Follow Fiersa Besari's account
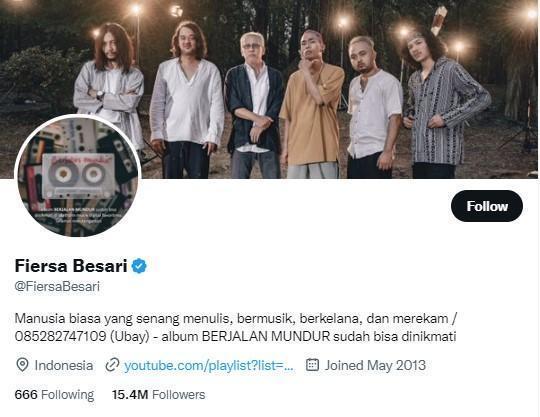This screenshot has width=540, height=417. click(x=487, y=206)
